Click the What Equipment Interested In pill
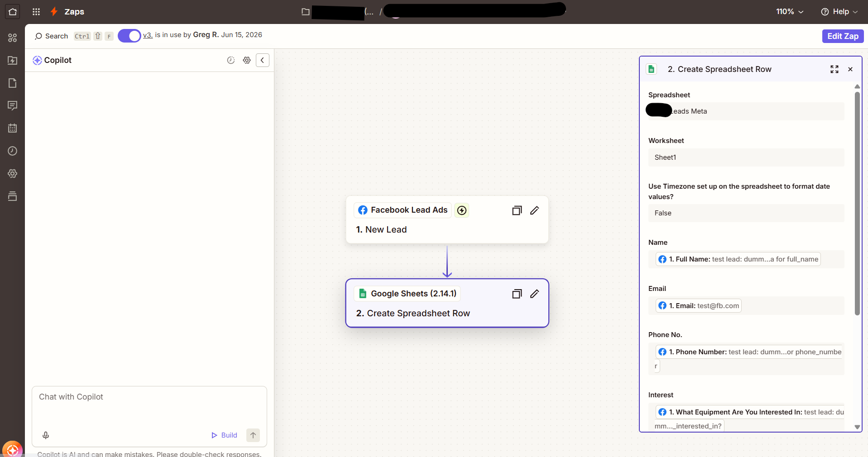Viewport: 868px width, 457px height. (x=750, y=412)
